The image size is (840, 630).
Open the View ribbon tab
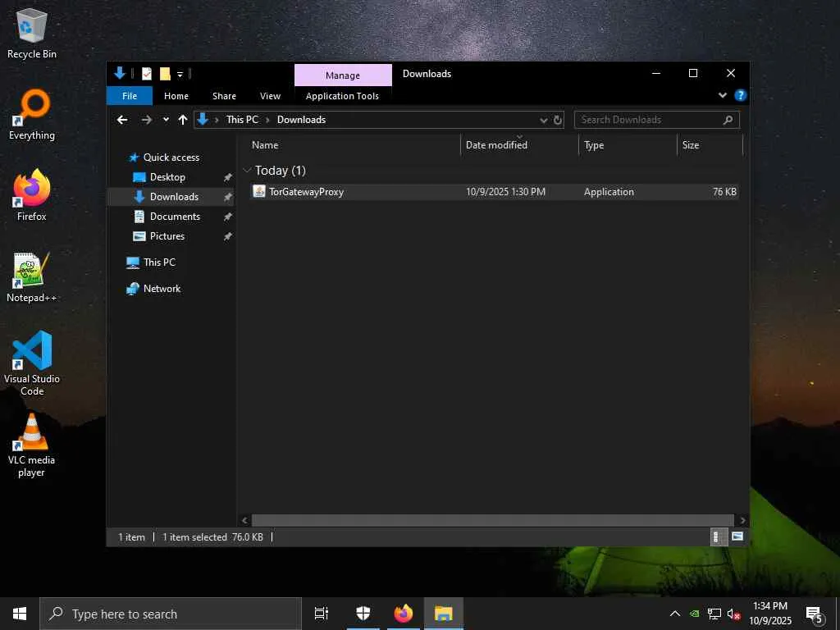click(270, 96)
